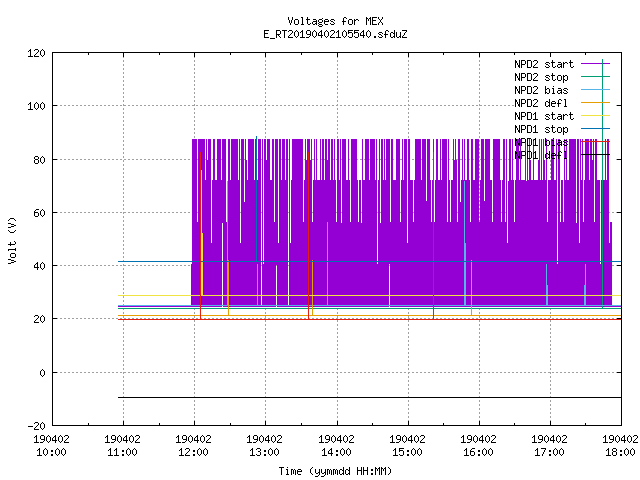640x480 pixels.
Task: Click the y-axis tick value 120
Action: pyautogui.click(x=36, y=53)
